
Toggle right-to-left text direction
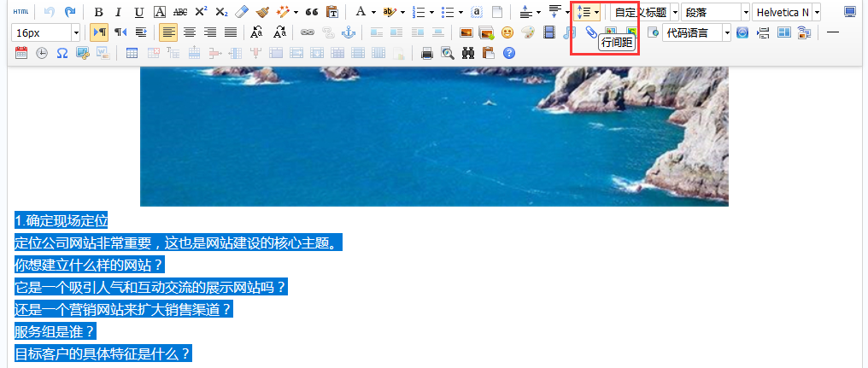point(120,32)
